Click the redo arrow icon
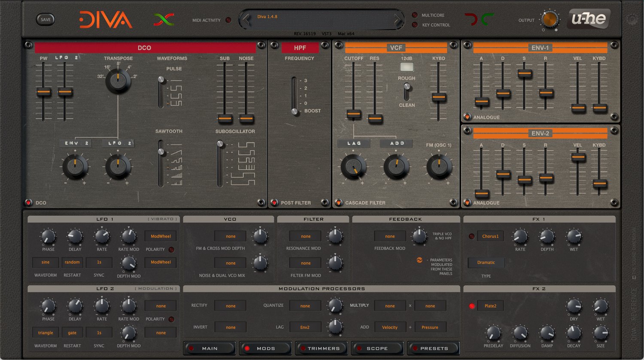This screenshot has height=360, width=644. coord(487,20)
